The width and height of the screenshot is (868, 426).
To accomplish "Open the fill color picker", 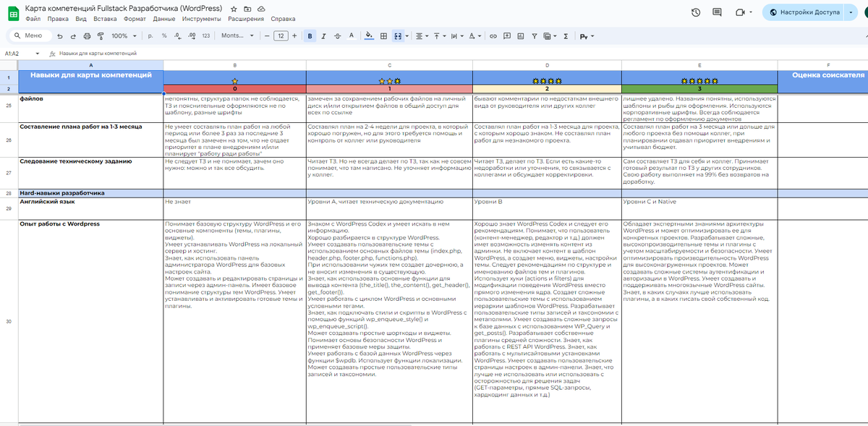I will pos(369,35).
